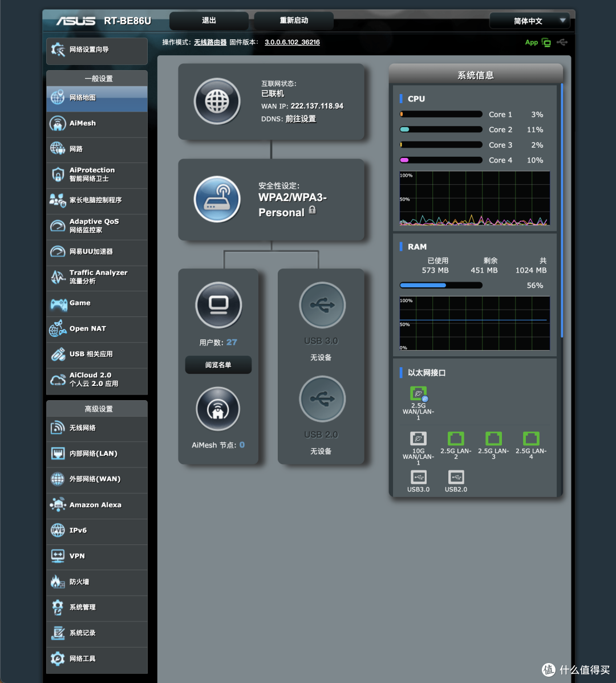Click firmware version 3.0.0.6.102_36216 link
Viewport: 616px width, 683px height.
point(293,42)
